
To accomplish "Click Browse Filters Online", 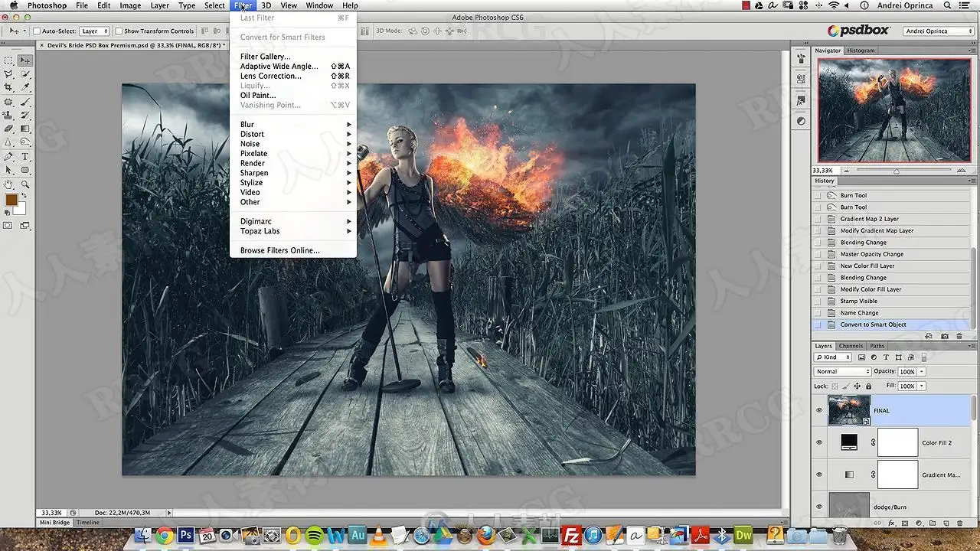I will point(279,250).
